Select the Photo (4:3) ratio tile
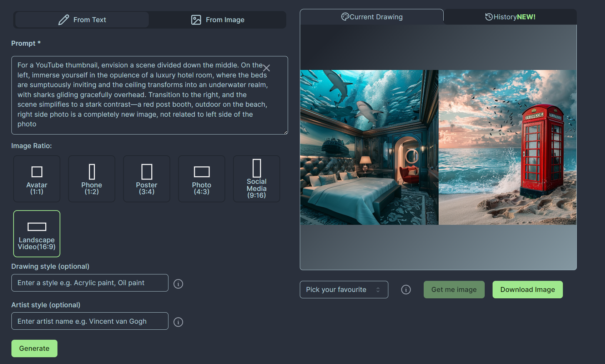605x364 pixels. pyautogui.click(x=202, y=179)
